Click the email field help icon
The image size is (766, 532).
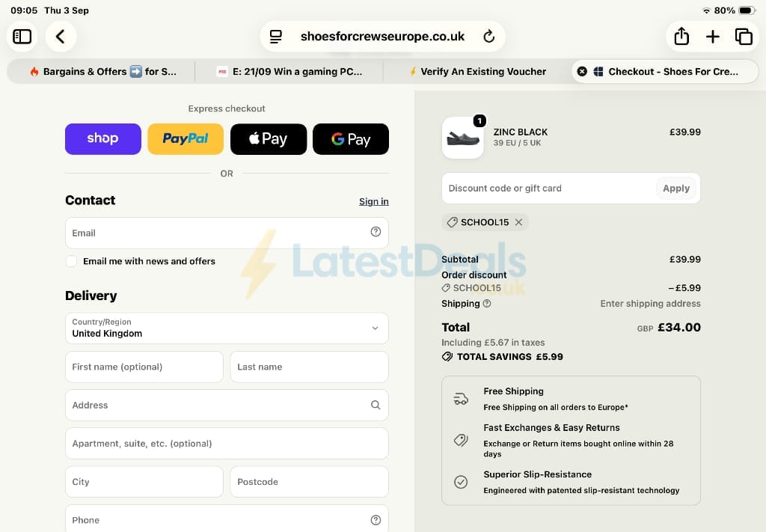[376, 232]
